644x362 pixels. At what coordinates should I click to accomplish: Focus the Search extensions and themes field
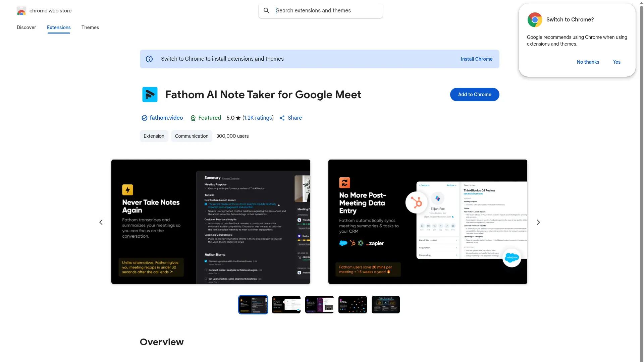click(321, 11)
